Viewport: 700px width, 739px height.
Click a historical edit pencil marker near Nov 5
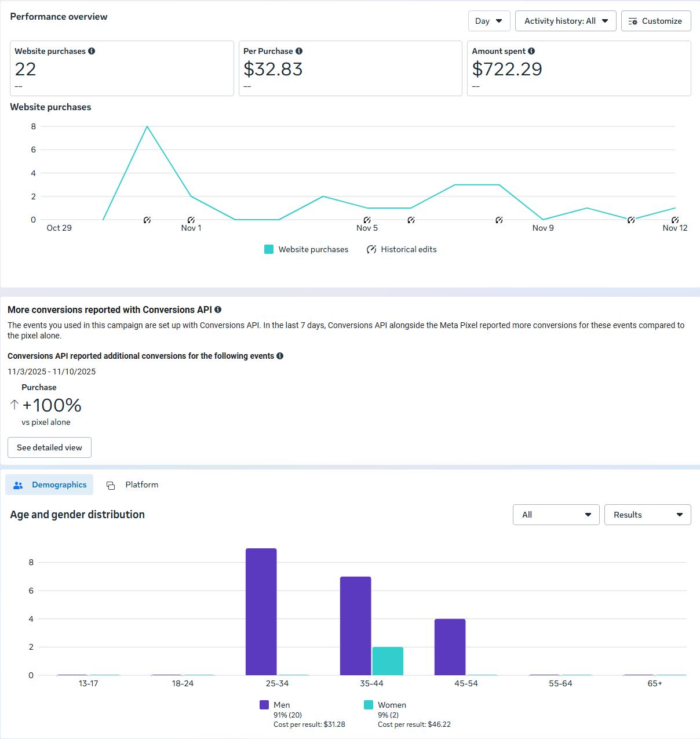pyautogui.click(x=366, y=220)
